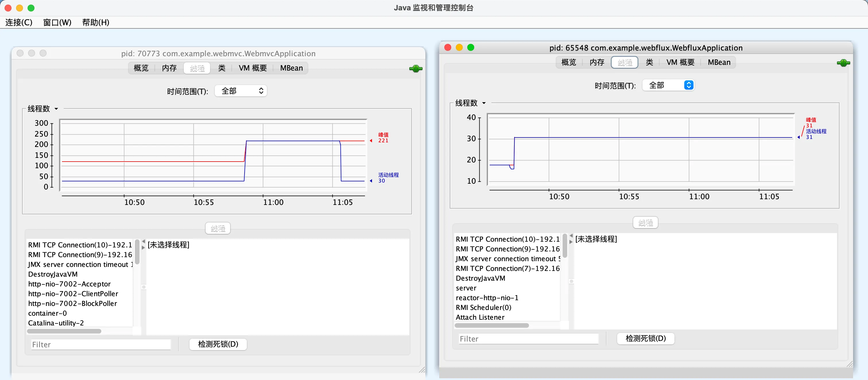Click vertical scrollbar of webflux thread list
868x380 pixels.
(565, 246)
